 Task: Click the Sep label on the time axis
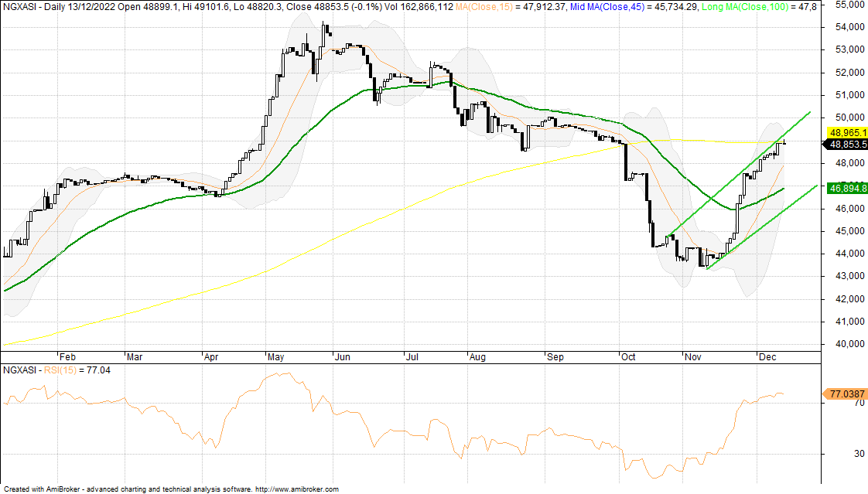tap(555, 357)
